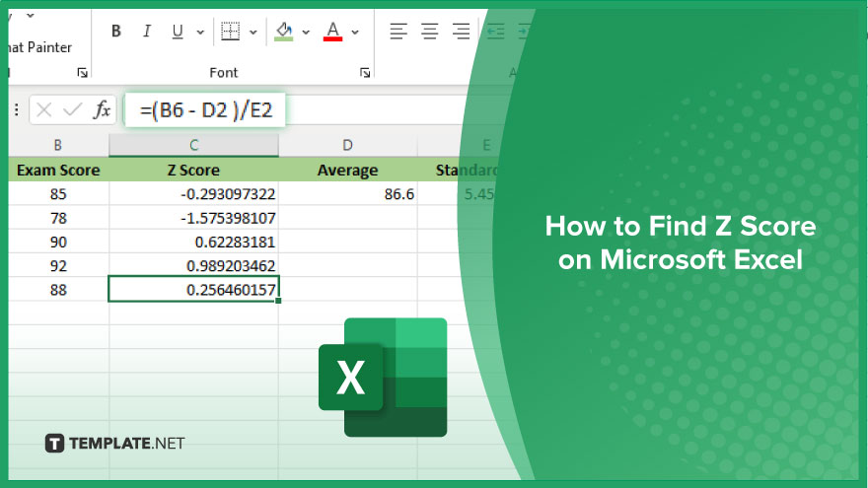Select cell with exam score 92
The image size is (868, 488).
tap(58, 265)
